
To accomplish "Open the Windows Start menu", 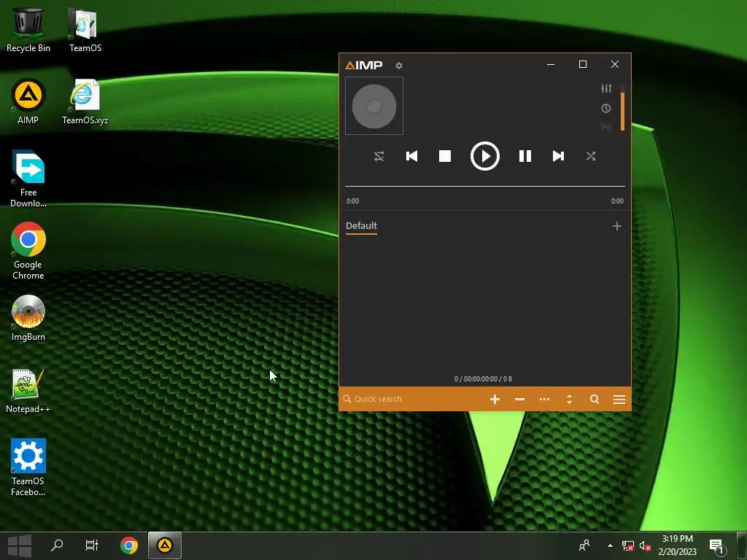I will point(20,545).
